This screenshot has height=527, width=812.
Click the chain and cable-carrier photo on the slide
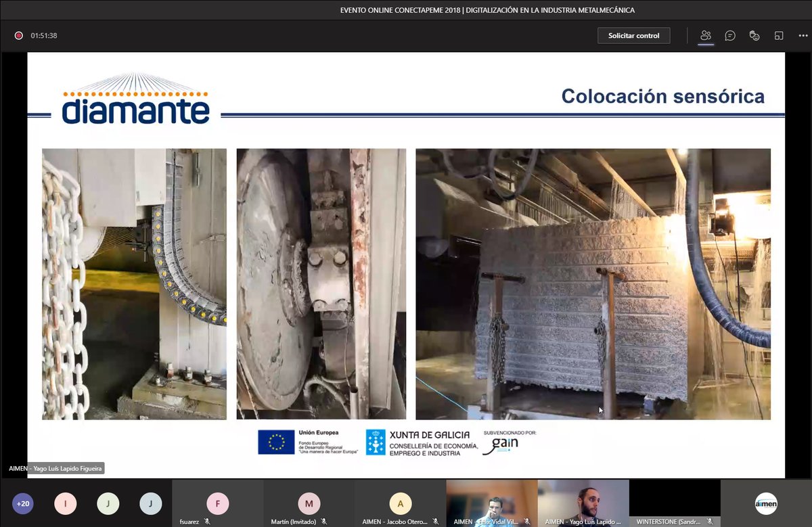[135, 284]
